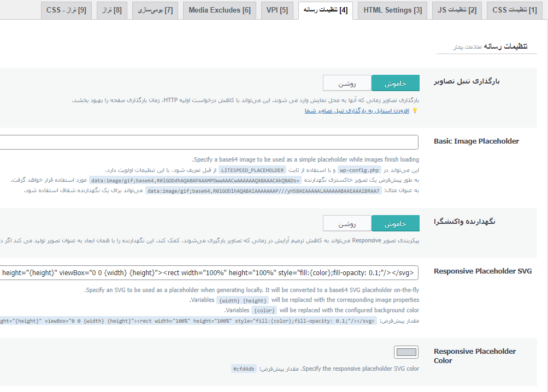Turn lazy load images on (روشن)
Image resolution: width=548 pixels, height=392 pixels.
(x=347, y=84)
